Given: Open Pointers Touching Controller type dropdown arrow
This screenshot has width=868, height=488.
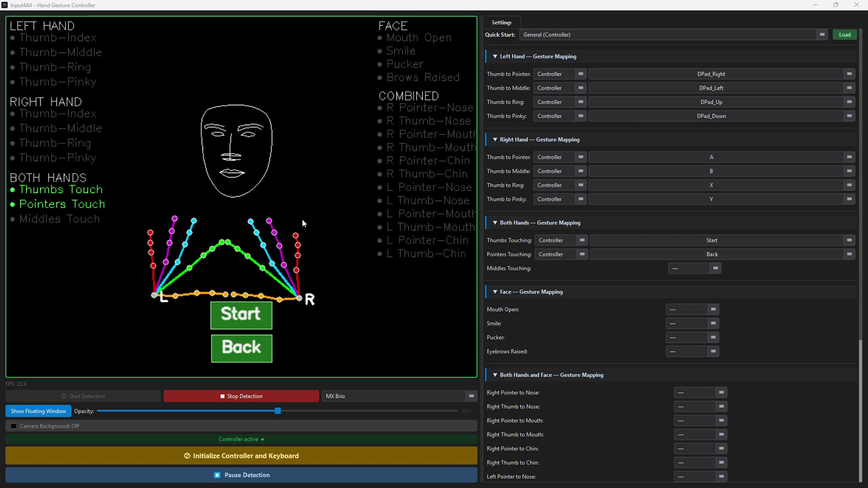Looking at the screenshot, I should coord(582,254).
